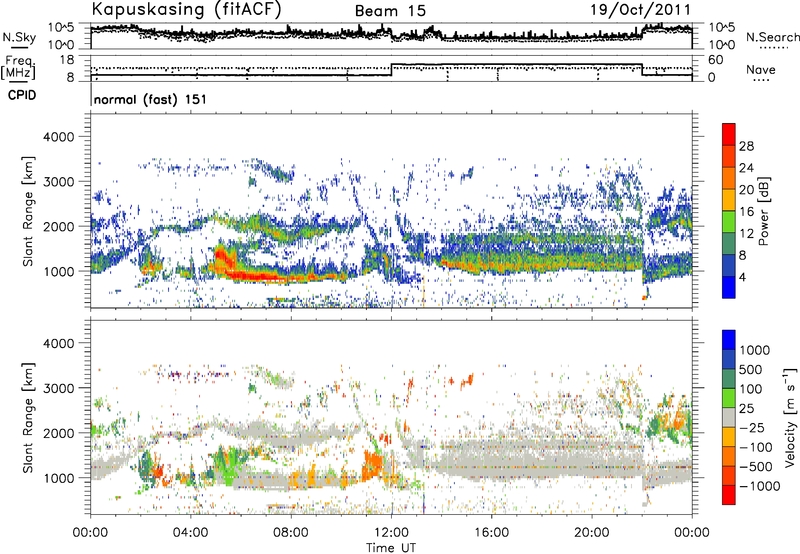Click the "25" tick on the Velocity colorbar
The image size is (800, 554).
pyautogui.click(x=746, y=409)
